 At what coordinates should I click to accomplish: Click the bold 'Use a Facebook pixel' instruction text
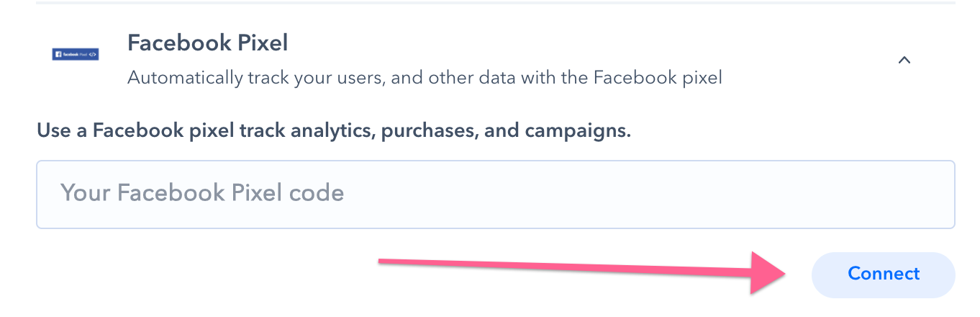333,132
